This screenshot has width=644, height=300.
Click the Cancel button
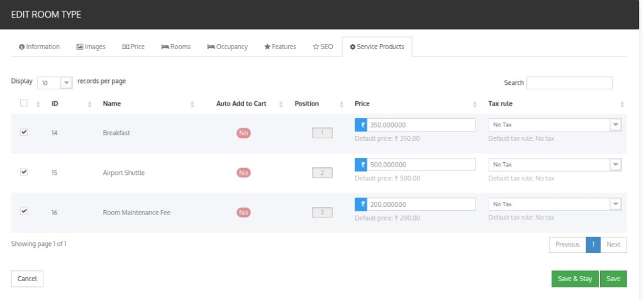coord(27,279)
